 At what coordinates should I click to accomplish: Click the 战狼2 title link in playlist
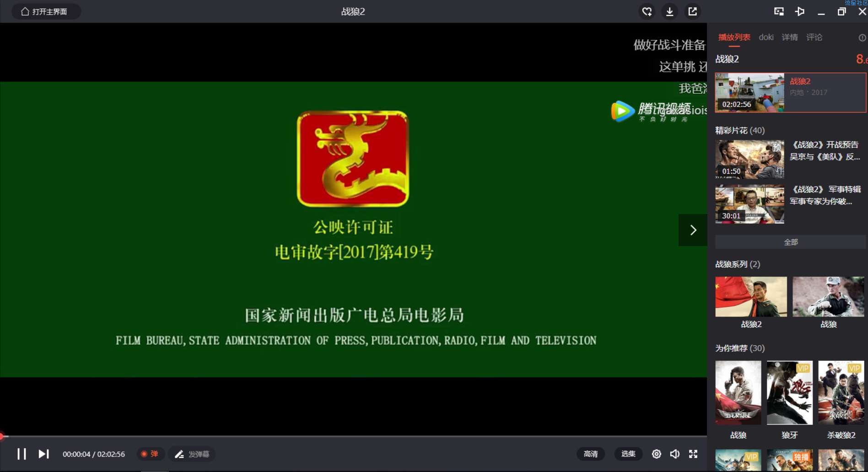[800, 81]
